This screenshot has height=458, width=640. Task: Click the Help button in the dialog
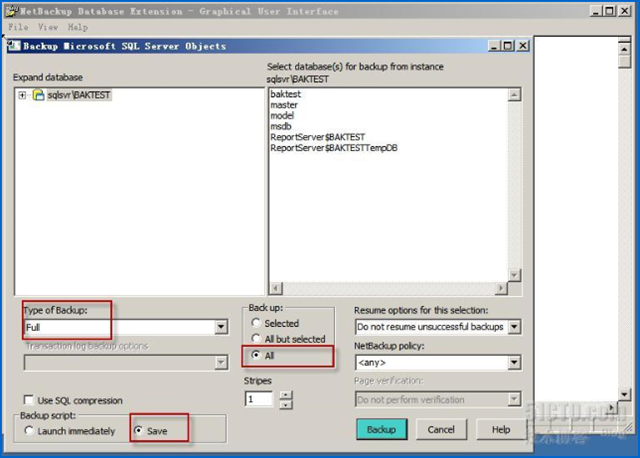click(501, 429)
